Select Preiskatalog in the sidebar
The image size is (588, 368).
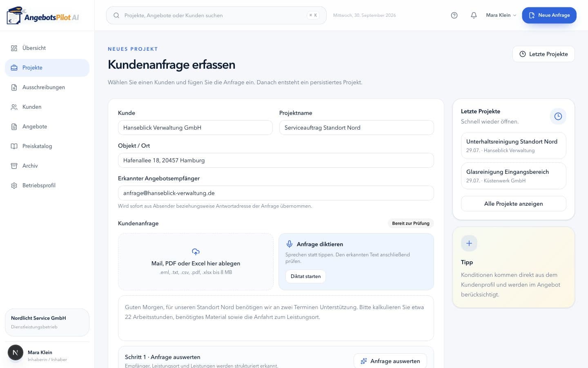click(47, 146)
